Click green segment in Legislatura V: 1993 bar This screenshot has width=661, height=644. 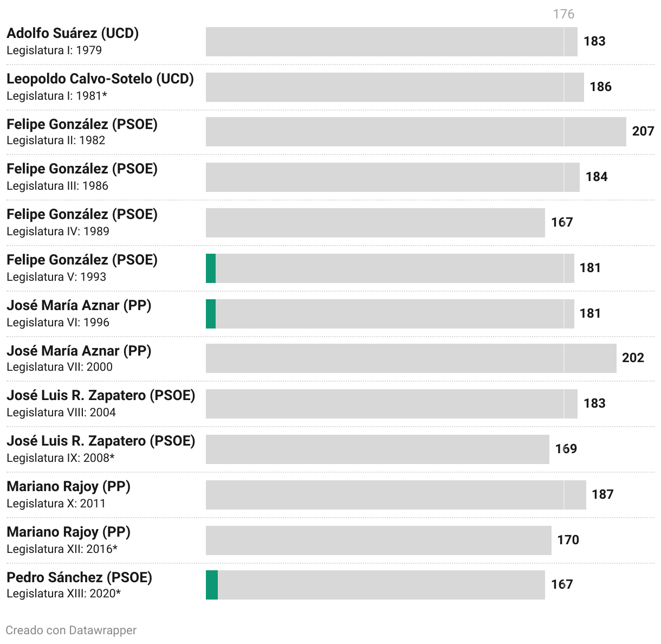click(x=211, y=268)
